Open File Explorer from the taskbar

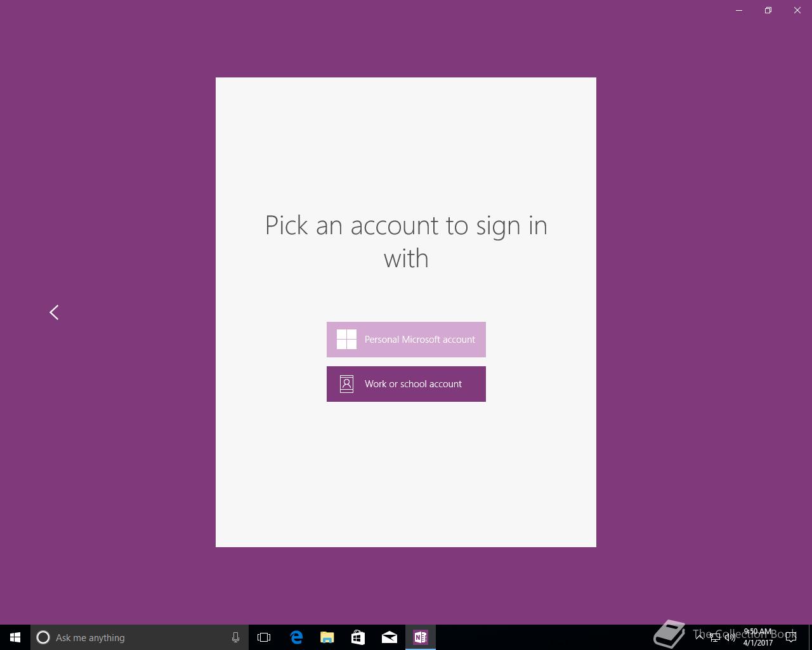327,637
